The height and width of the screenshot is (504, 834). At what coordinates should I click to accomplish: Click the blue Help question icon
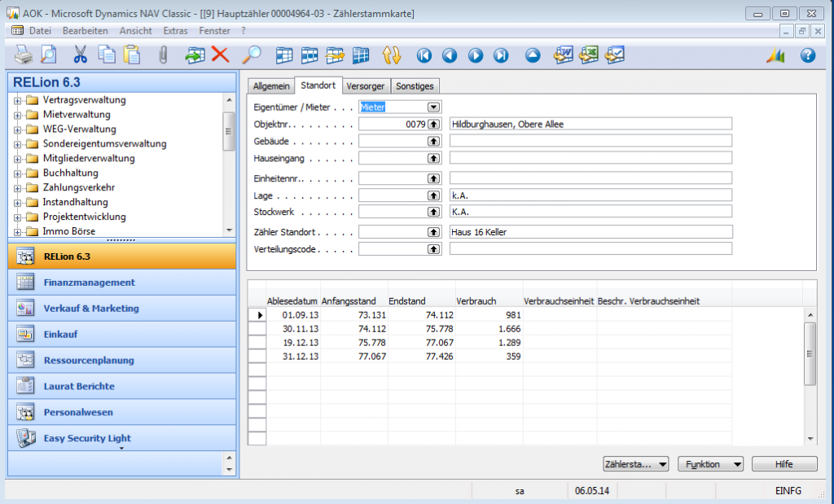[x=807, y=55]
